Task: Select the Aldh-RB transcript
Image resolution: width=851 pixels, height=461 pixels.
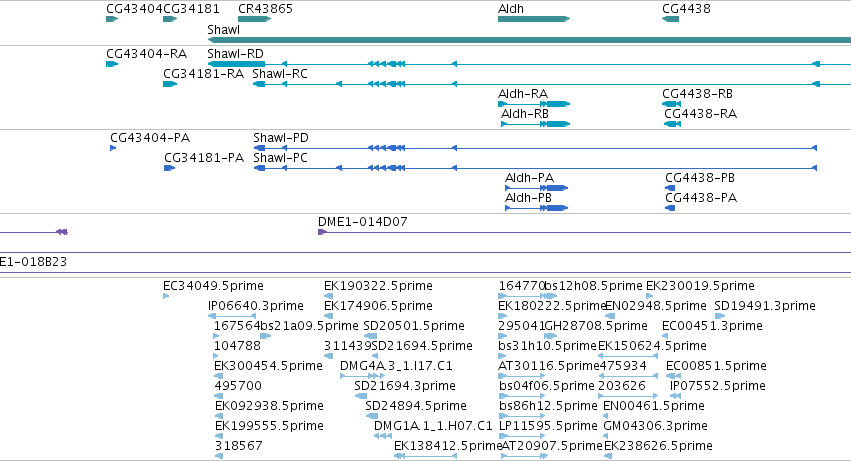Action: click(x=535, y=124)
